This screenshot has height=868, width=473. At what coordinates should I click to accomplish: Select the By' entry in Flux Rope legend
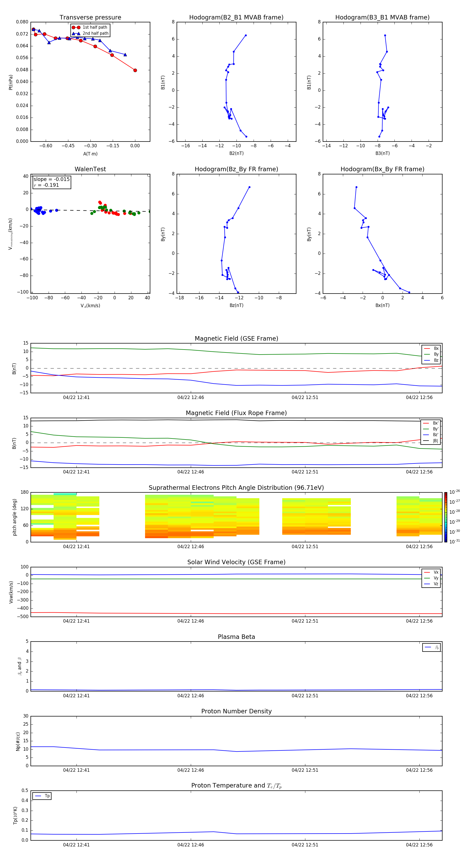431,429
